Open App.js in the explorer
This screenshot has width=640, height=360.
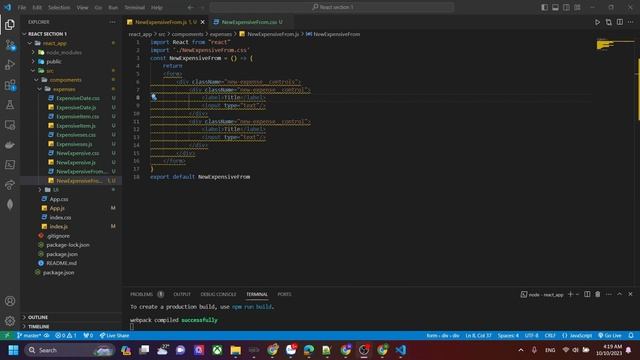[x=57, y=208]
